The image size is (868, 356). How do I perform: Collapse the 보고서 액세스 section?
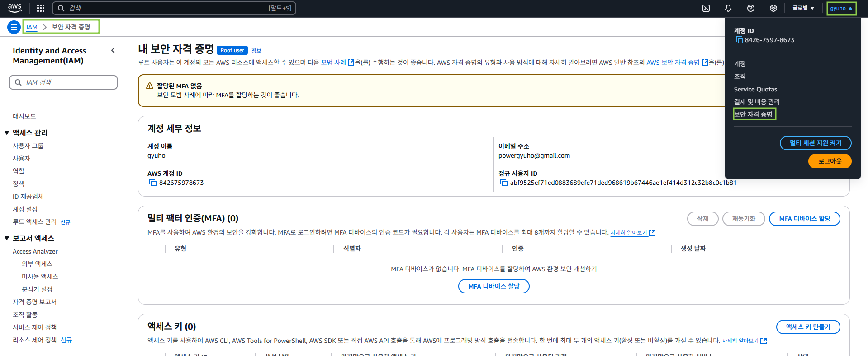[7, 238]
